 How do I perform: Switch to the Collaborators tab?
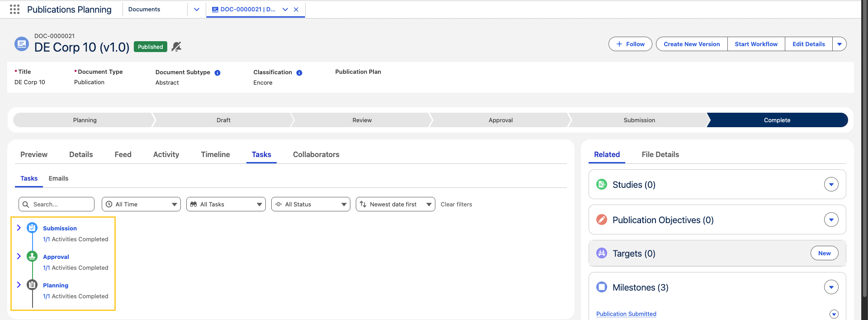pyautogui.click(x=316, y=154)
